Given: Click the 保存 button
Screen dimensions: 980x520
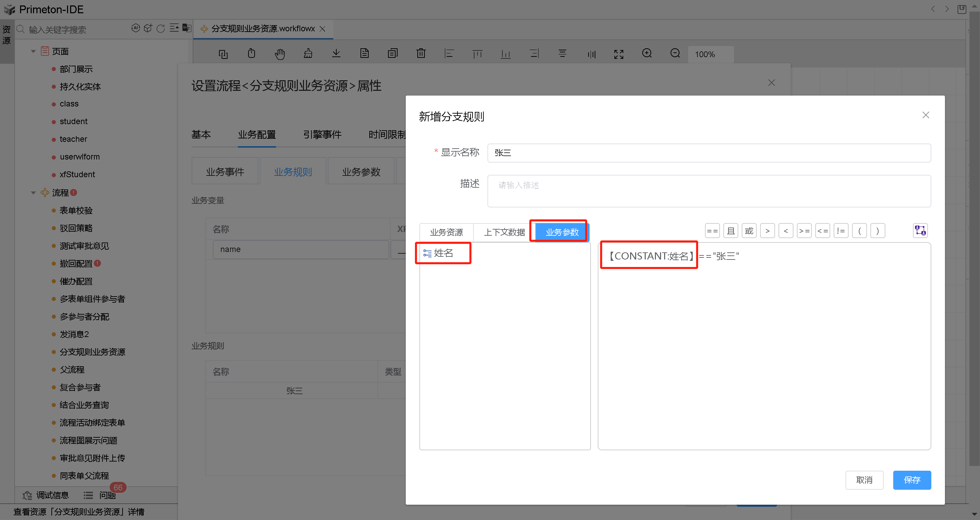Looking at the screenshot, I should tap(912, 480).
